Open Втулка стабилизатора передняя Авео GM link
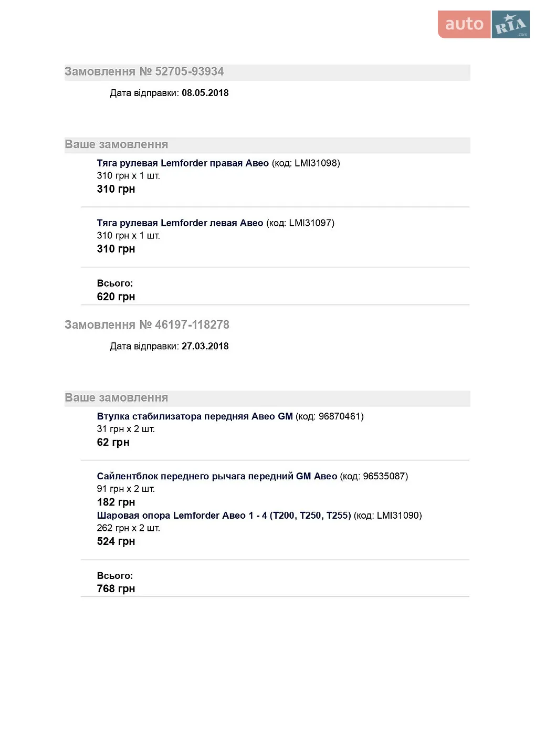The height and width of the screenshot is (756, 535). pyautogui.click(x=195, y=416)
